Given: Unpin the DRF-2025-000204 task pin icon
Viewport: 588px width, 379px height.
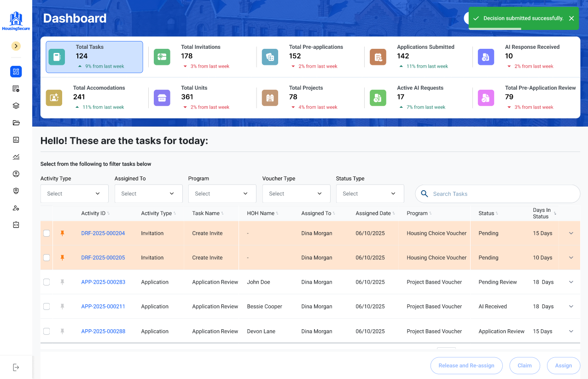Looking at the screenshot, I should (63, 233).
